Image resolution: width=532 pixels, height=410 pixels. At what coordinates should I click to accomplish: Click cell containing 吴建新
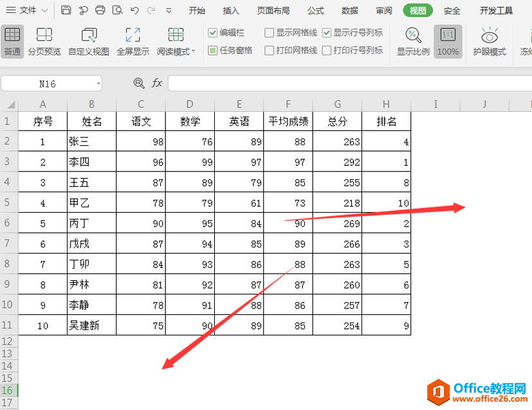coord(91,325)
